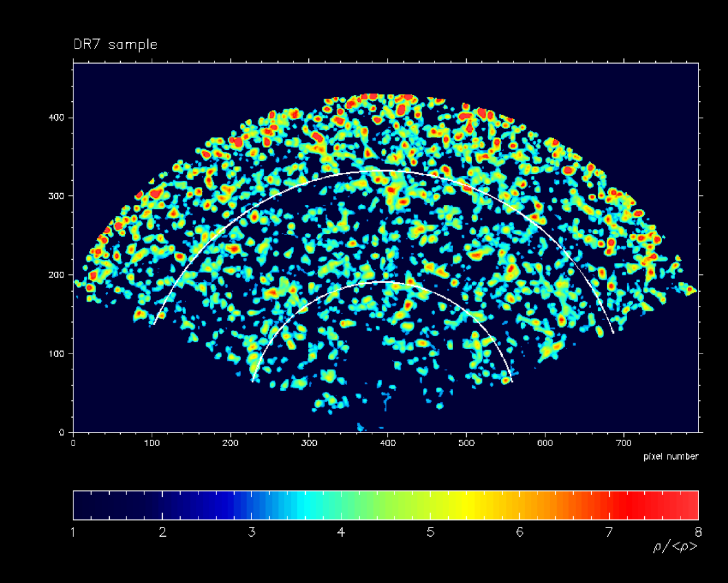Viewport: 728px width, 583px height.
Task: Click y-axis tick label 300
Action: pyautogui.click(x=55, y=196)
